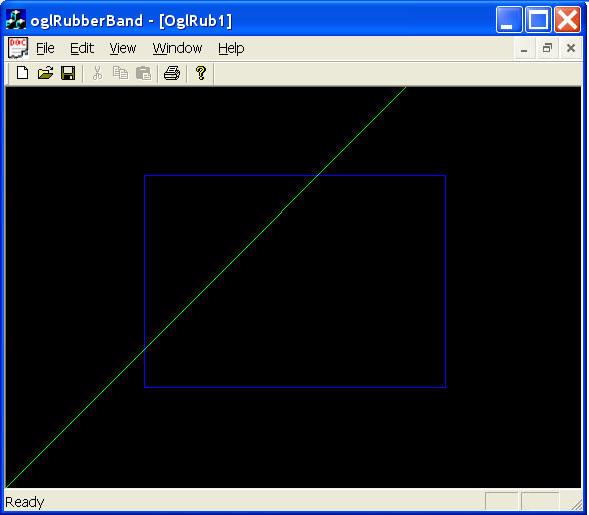Restore the OglRub1 child document window
589x515 pixels.
point(547,48)
